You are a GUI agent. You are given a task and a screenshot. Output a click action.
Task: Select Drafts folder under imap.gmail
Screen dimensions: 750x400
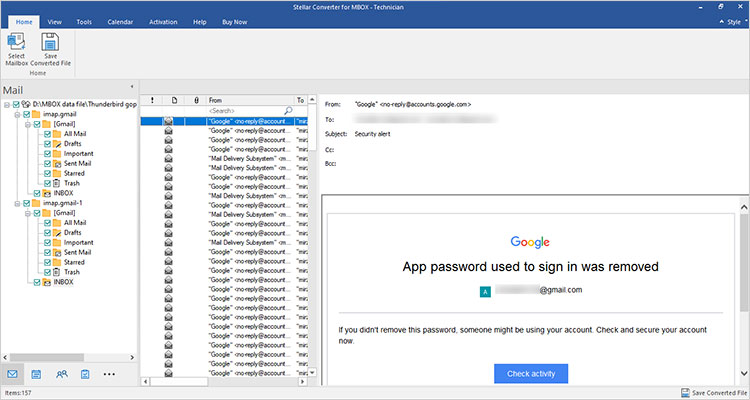pos(73,144)
